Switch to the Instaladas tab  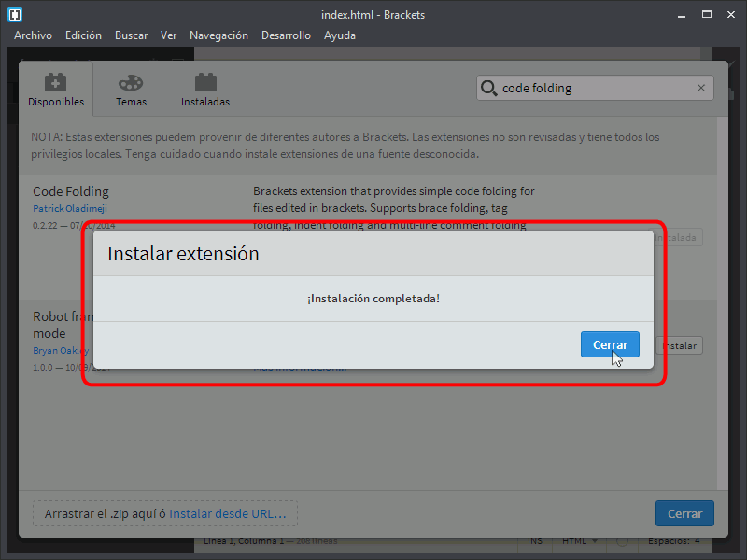[205, 90]
